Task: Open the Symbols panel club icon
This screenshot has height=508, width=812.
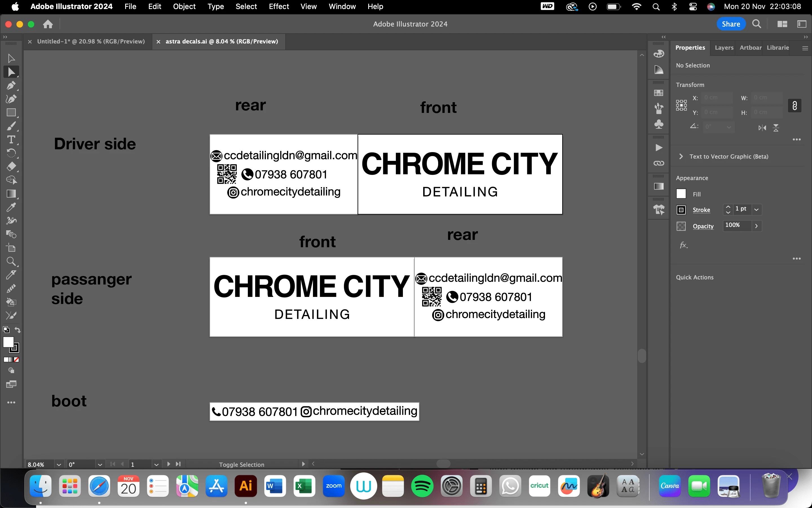Action: (659, 124)
